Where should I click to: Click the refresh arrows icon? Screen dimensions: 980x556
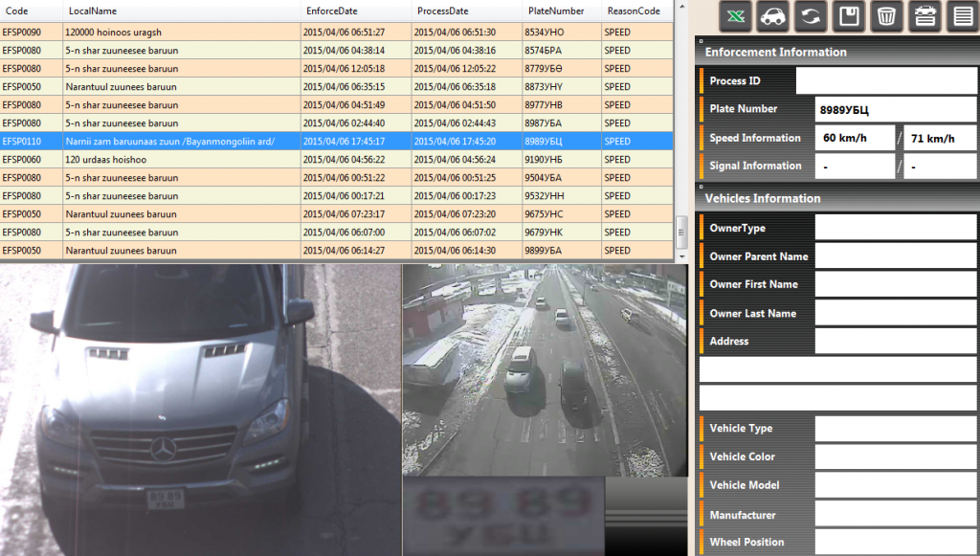click(x=811, y=16)
